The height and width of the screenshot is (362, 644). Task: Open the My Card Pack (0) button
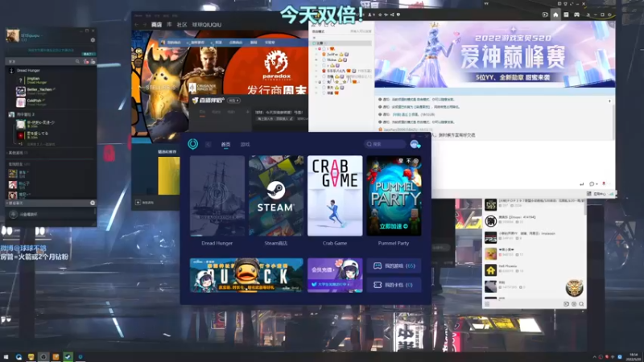(x=394, y=285)
